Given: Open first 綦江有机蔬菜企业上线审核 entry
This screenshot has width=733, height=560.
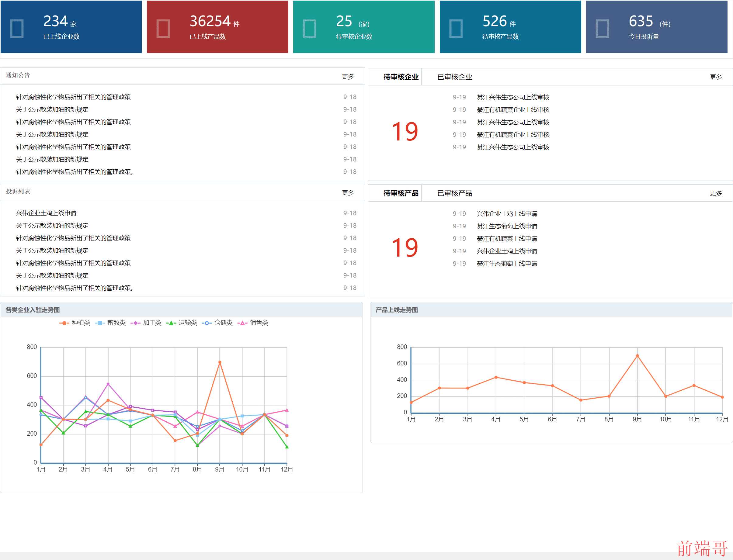Looking at the screenshot, I should click(513, 110).
